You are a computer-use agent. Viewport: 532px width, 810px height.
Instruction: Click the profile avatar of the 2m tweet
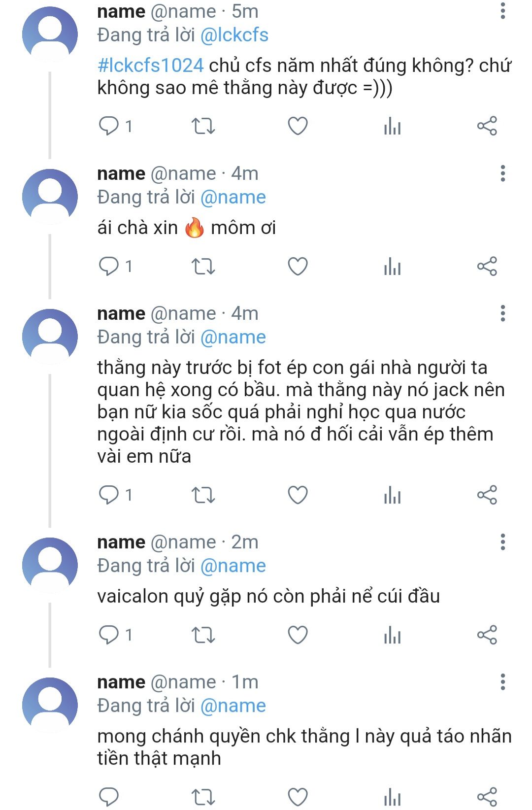(x=50, y=565)
